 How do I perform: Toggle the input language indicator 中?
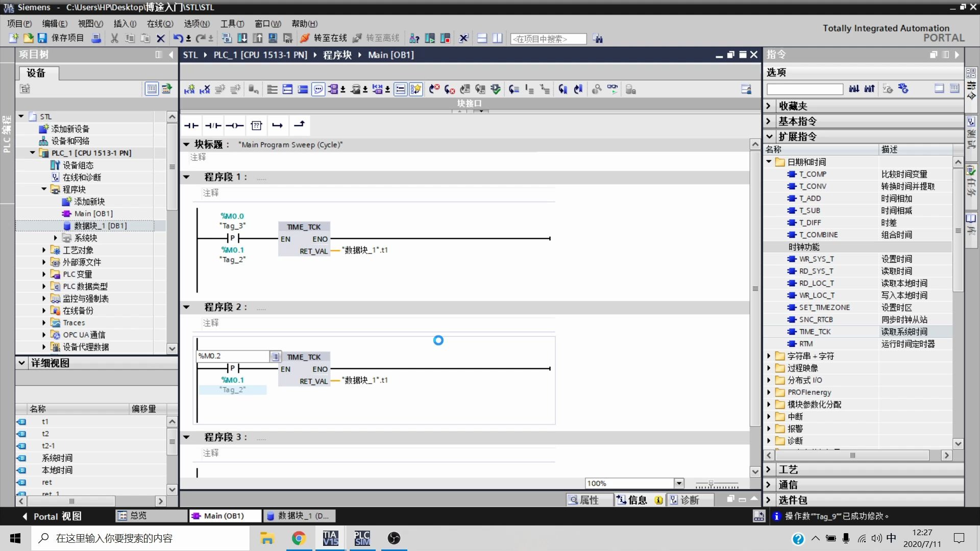(x=891, y=538)
